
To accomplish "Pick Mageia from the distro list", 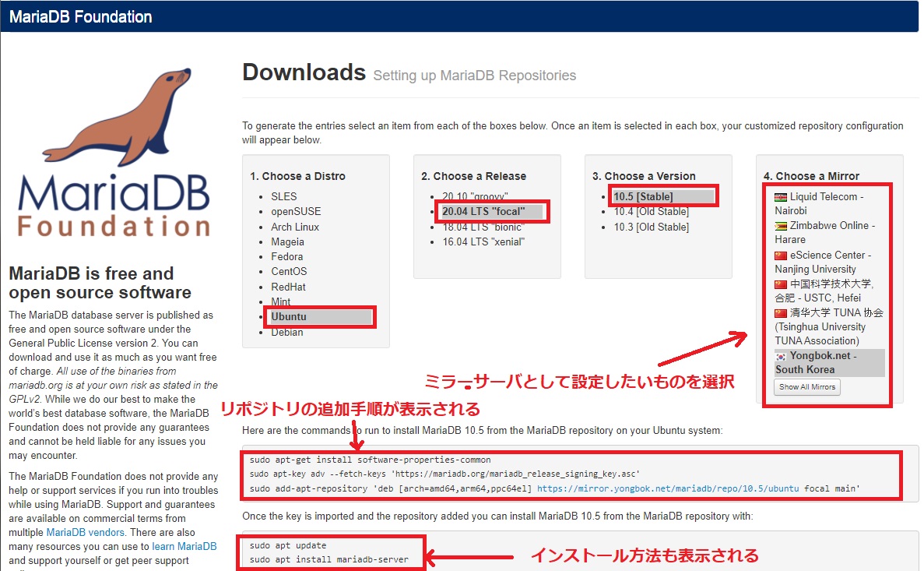I will [x=287, y=241].
